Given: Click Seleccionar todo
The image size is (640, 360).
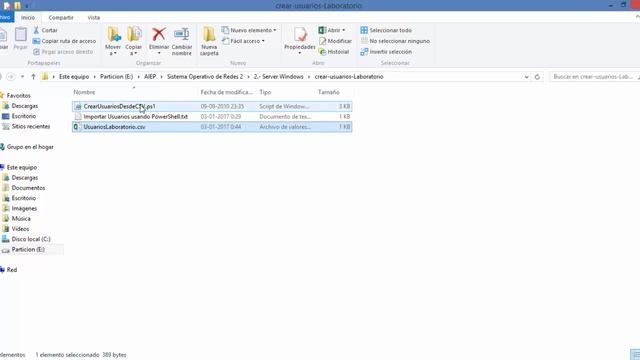Looking at the screenshot, I should [x=386, y=30].
